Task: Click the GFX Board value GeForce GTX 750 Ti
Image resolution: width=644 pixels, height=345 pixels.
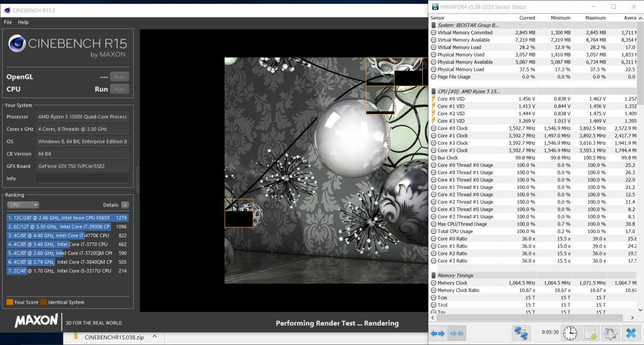Action: 83,166
